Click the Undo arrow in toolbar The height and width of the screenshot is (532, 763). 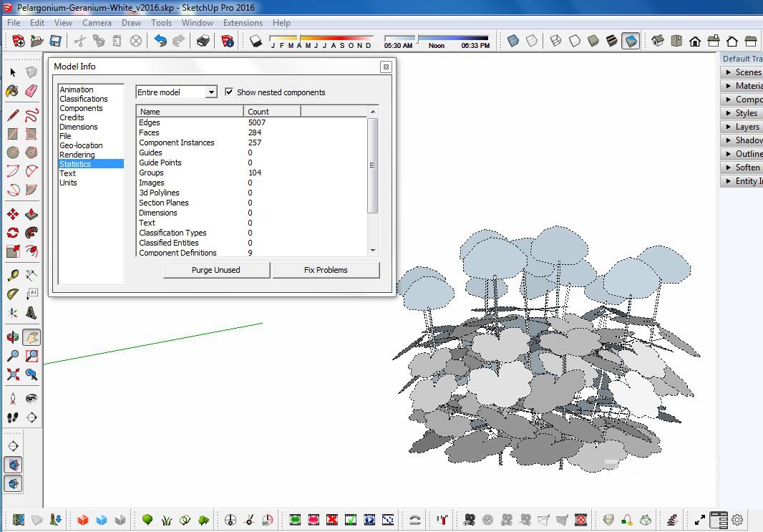[160, 41]
